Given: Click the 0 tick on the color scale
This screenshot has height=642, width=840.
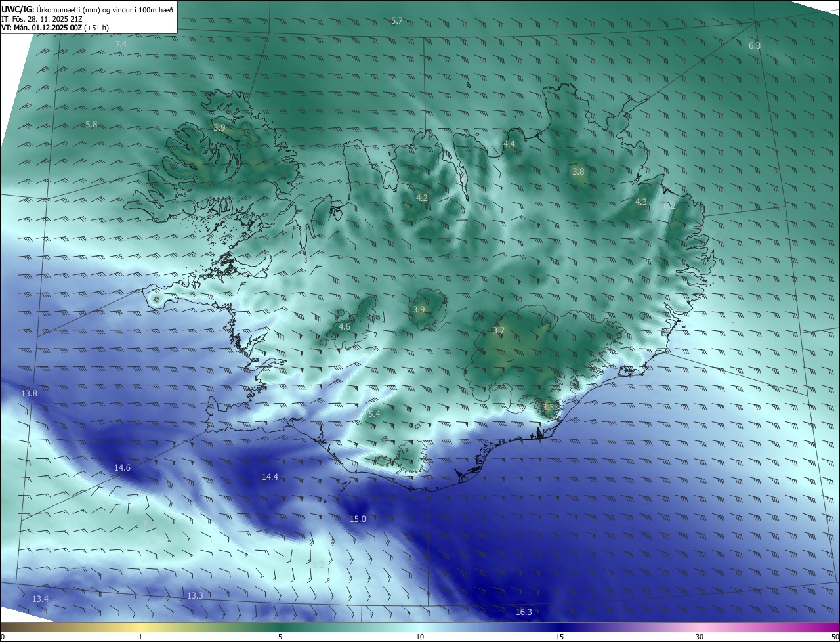Looking at the screenshot, I should (3, 637).
